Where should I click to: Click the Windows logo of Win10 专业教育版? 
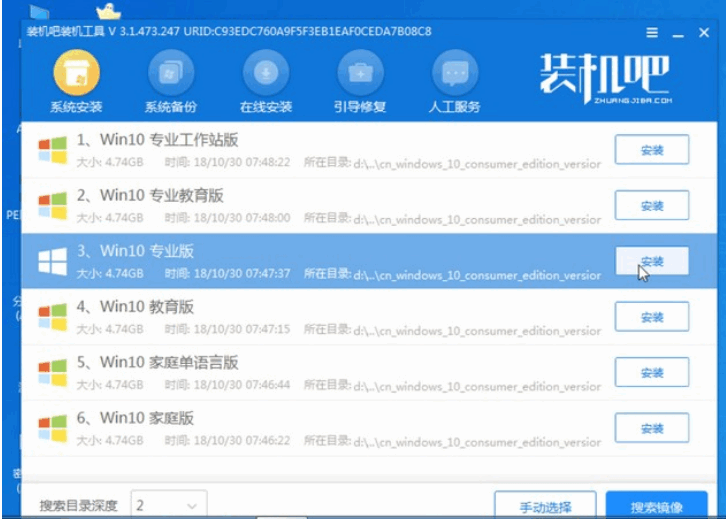pos(52,205)
